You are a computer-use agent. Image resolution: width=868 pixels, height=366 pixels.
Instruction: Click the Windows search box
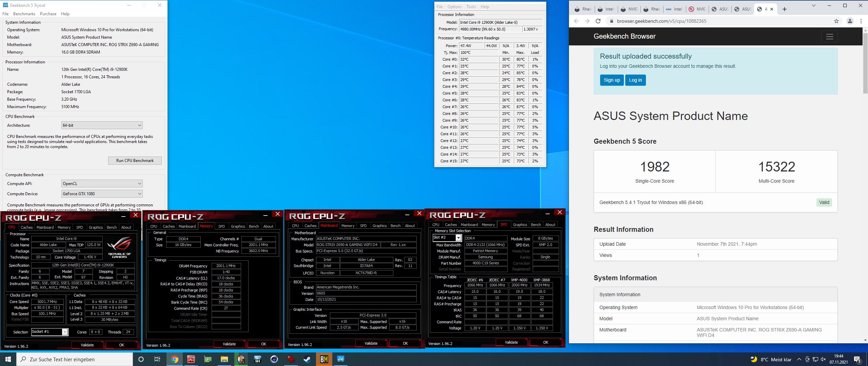click(x=75, y=359)
